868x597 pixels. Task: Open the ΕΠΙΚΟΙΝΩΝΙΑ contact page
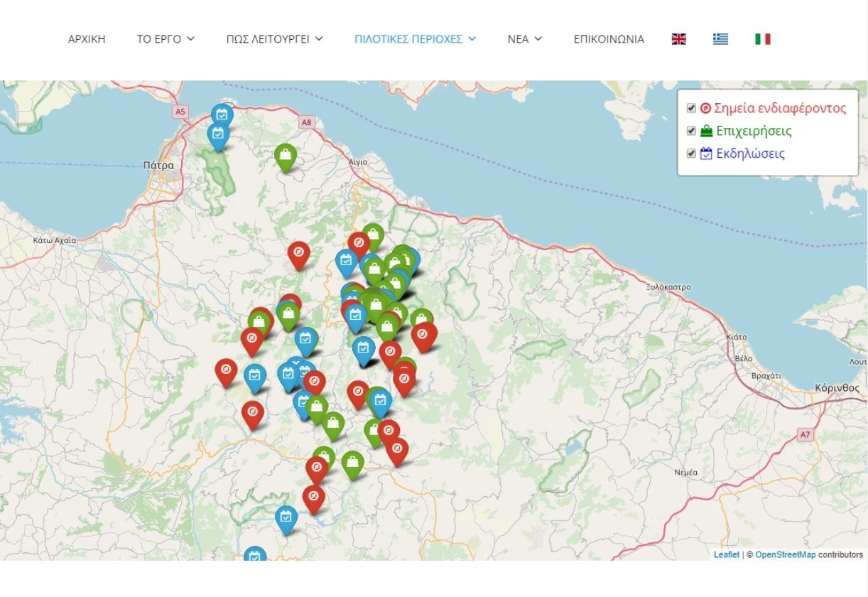click(609, 39)
